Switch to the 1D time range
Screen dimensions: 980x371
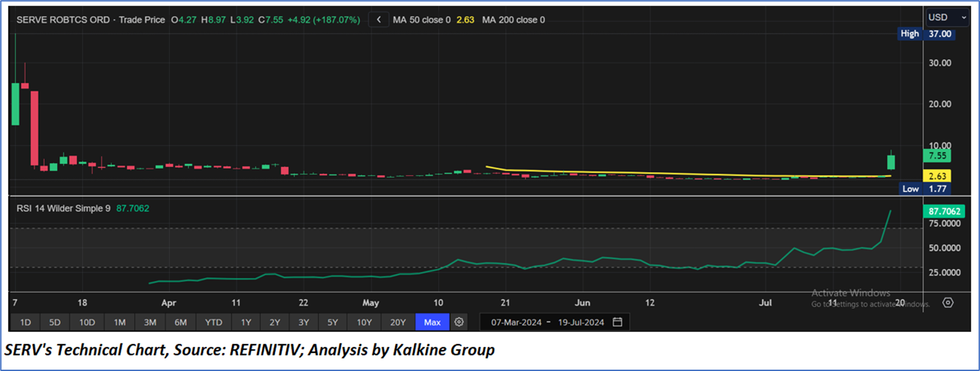coord(26,322)
